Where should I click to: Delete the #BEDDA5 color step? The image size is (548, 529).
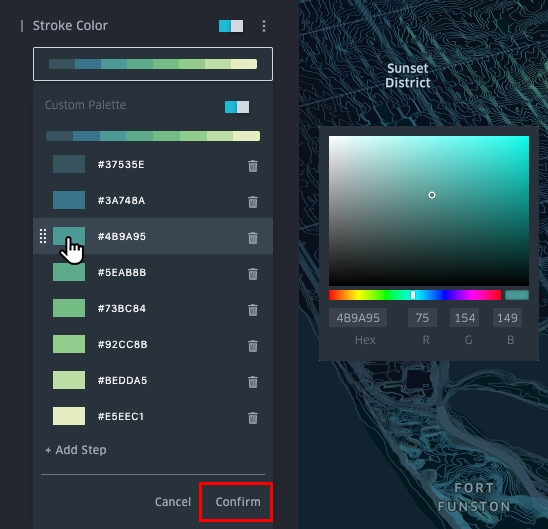click(x=253, y=382)
